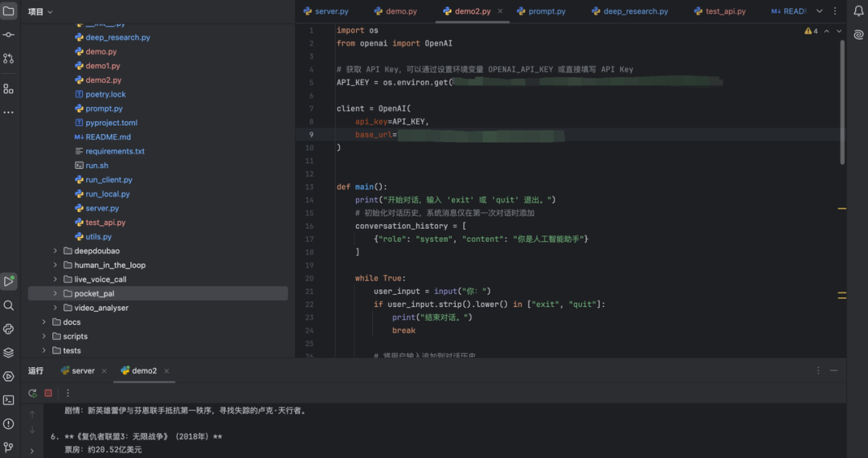Expand the deepdoubao folder
The width and height of the screenshot is (868, 458).
click(55, 251)
